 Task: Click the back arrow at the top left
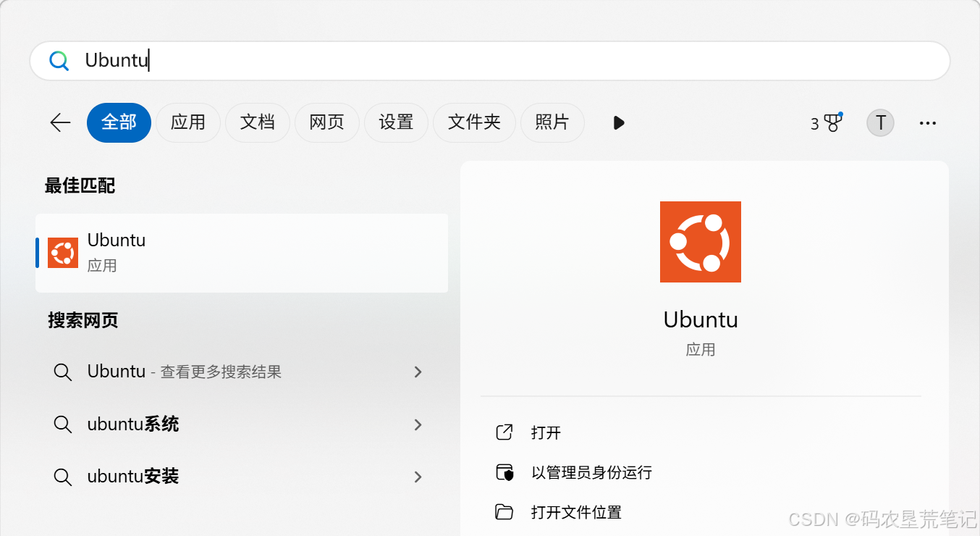[60, 122]
